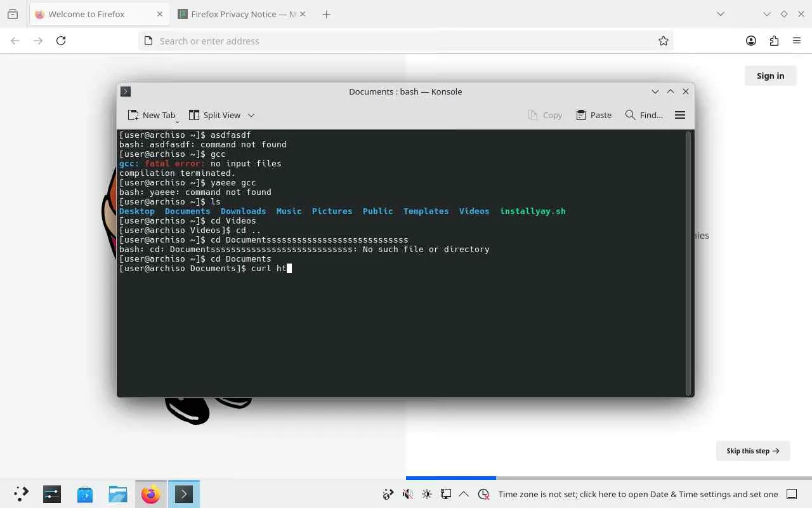Click the Sign in button
The width and height of the screenshot is (812, 508).
(x=770, y=76)
